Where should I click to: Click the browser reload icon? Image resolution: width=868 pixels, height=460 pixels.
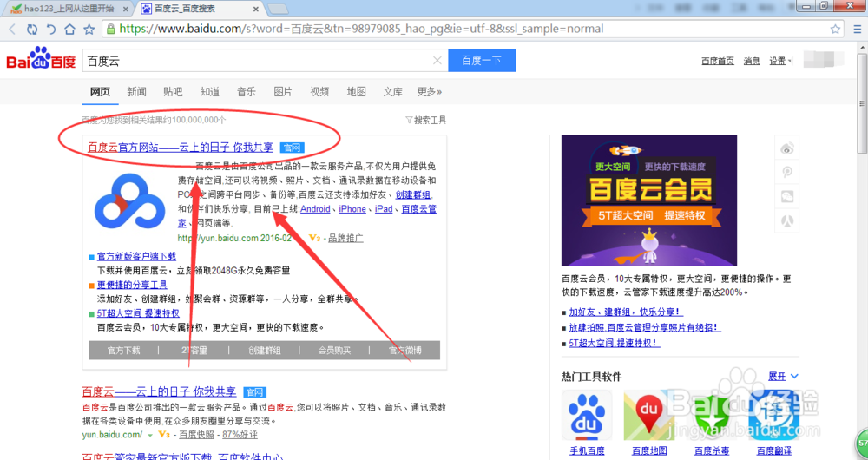click(32, 30)
